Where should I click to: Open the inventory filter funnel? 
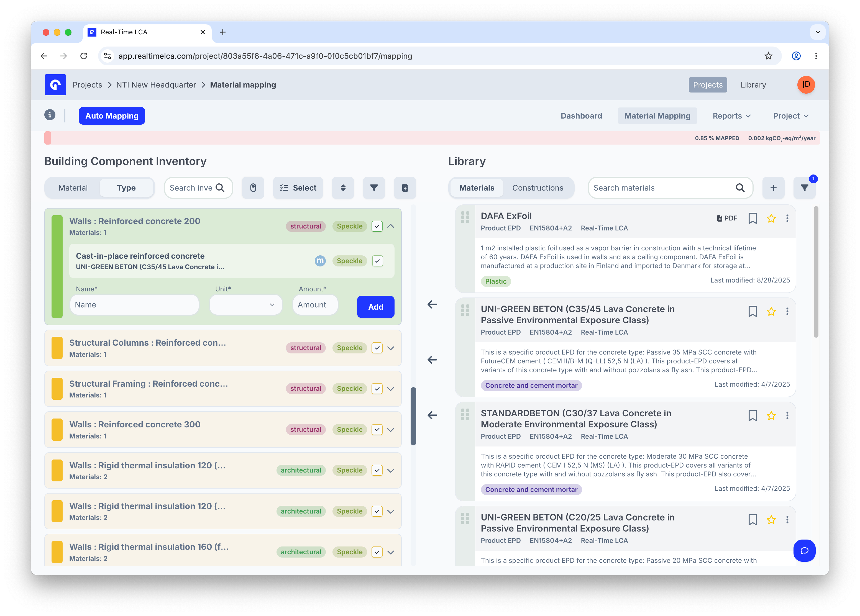374,188
